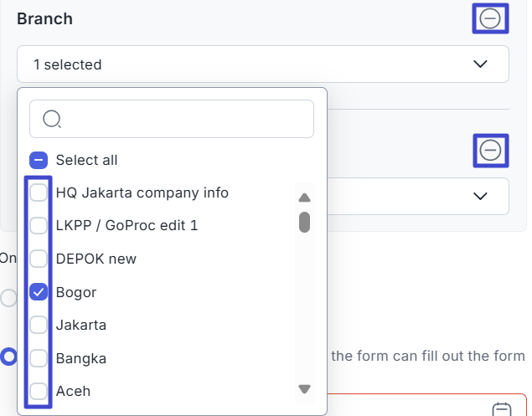Click the branch list scrollbar thumb
This screenshot has width=532, height=416.
tap(304, 222)
